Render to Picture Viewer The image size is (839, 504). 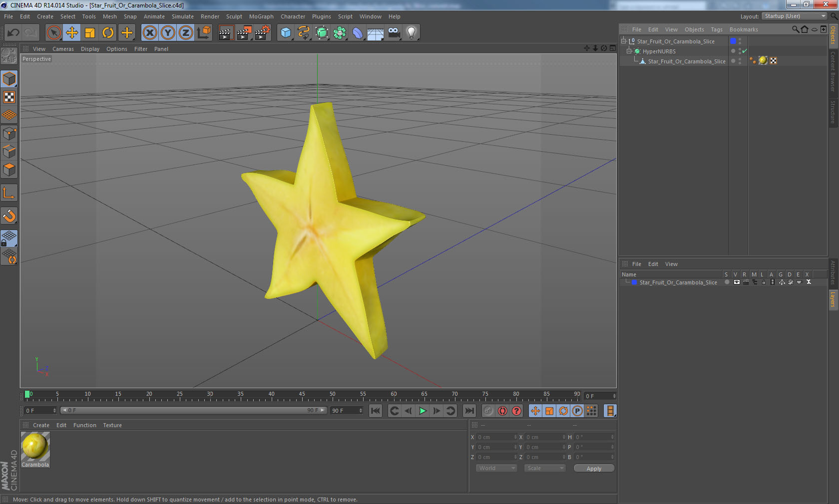(x=244, y=33)
